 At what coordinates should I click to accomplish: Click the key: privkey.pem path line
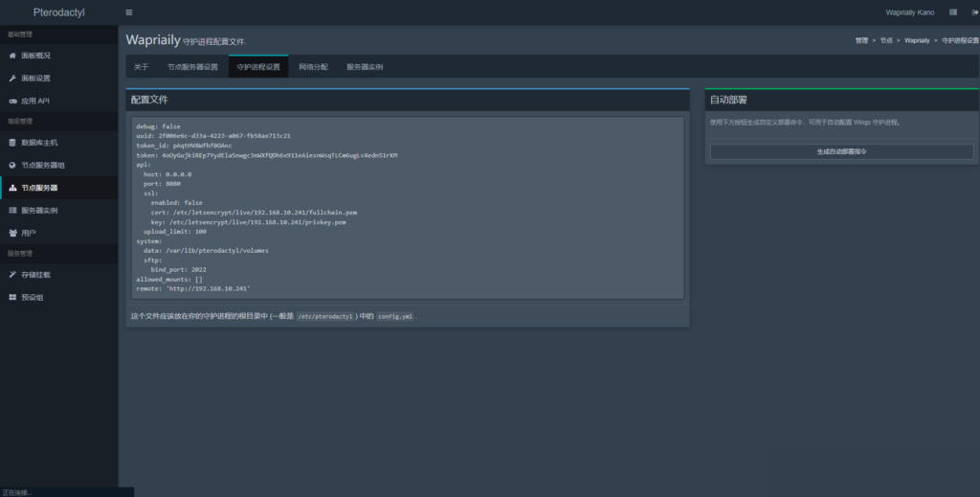[248, 222]
